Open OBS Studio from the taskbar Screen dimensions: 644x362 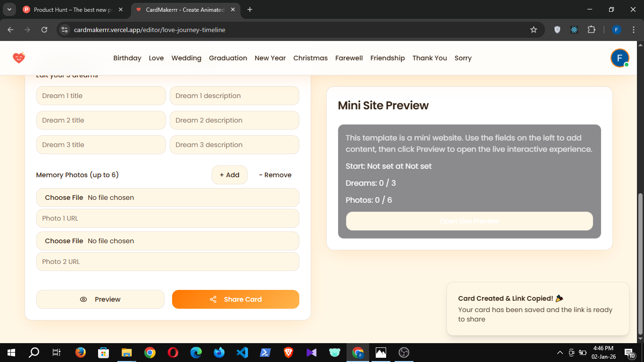pos(404,352)
